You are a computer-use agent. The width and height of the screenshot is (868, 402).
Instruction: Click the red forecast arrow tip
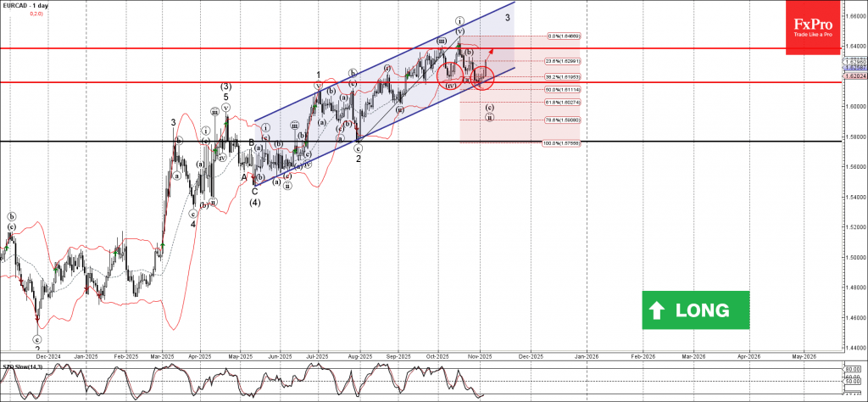[492, 51]
